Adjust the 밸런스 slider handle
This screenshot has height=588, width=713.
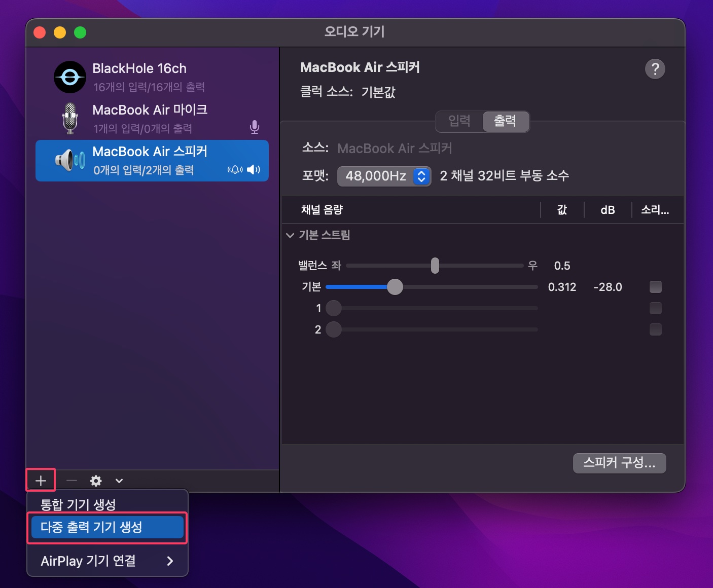tap(435, 266)
